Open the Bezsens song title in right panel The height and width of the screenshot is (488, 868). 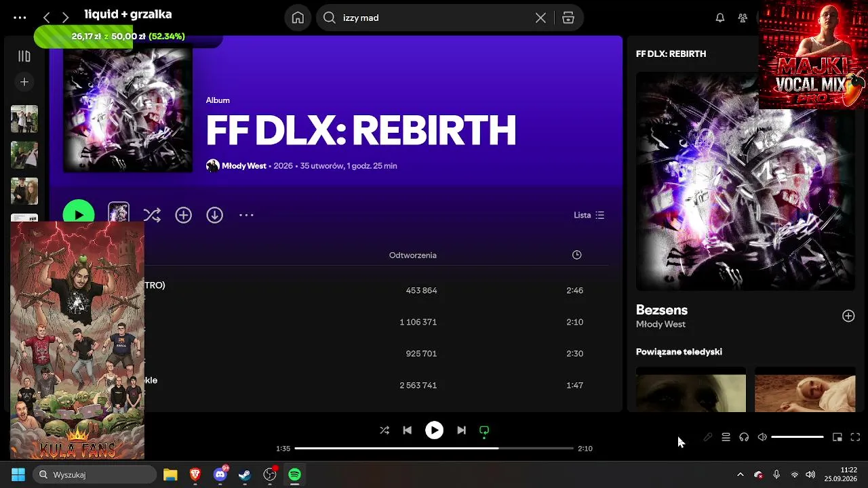pos(662,310)
